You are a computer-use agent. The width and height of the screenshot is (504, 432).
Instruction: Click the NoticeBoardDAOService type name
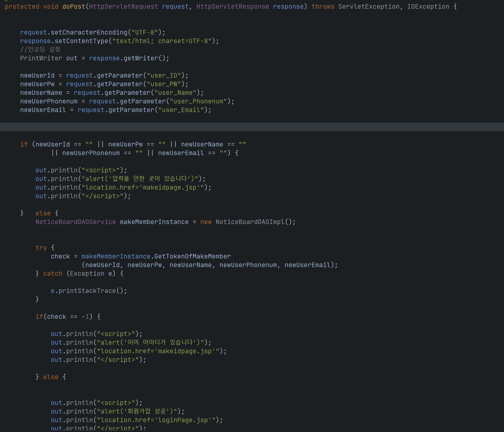[x=76, y=222]
